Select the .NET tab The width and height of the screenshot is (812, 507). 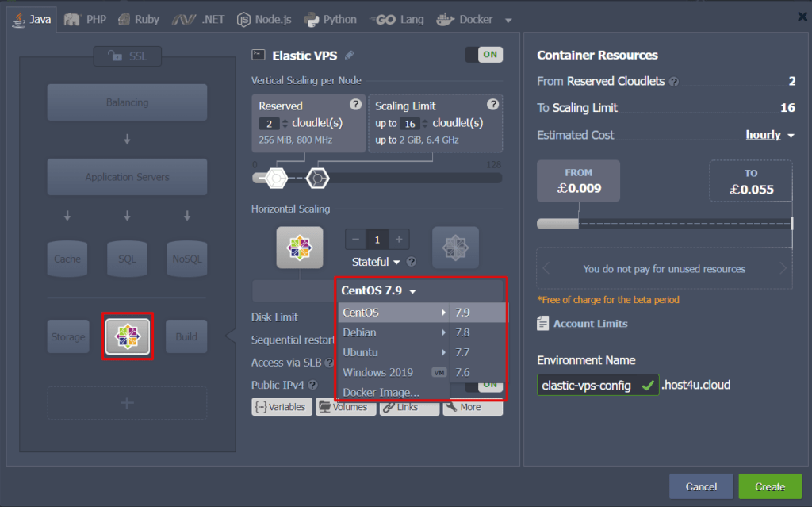pos(198,20)
